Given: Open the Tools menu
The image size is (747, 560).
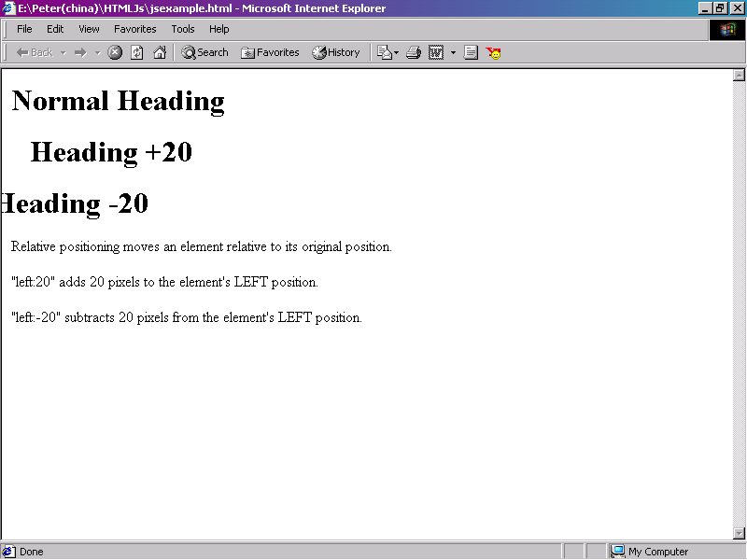Looking at the screenshot, I should [x=183, y=29].
